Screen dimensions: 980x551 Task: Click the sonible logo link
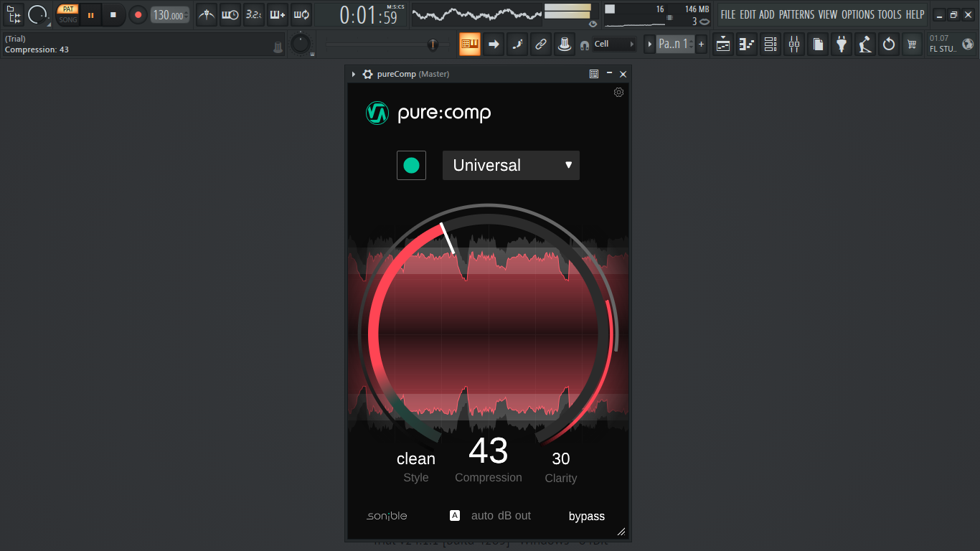(387, 515)
